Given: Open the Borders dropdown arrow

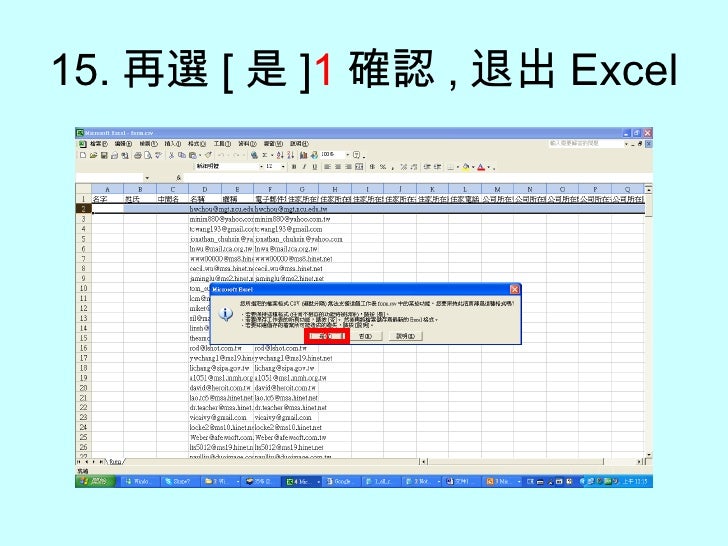Looking at the screenshot, I should (458, 167).
